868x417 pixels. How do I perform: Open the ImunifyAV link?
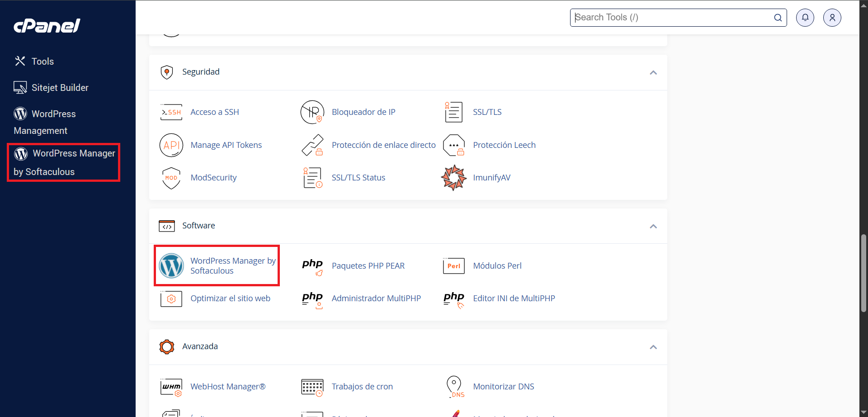coord(492,178)
